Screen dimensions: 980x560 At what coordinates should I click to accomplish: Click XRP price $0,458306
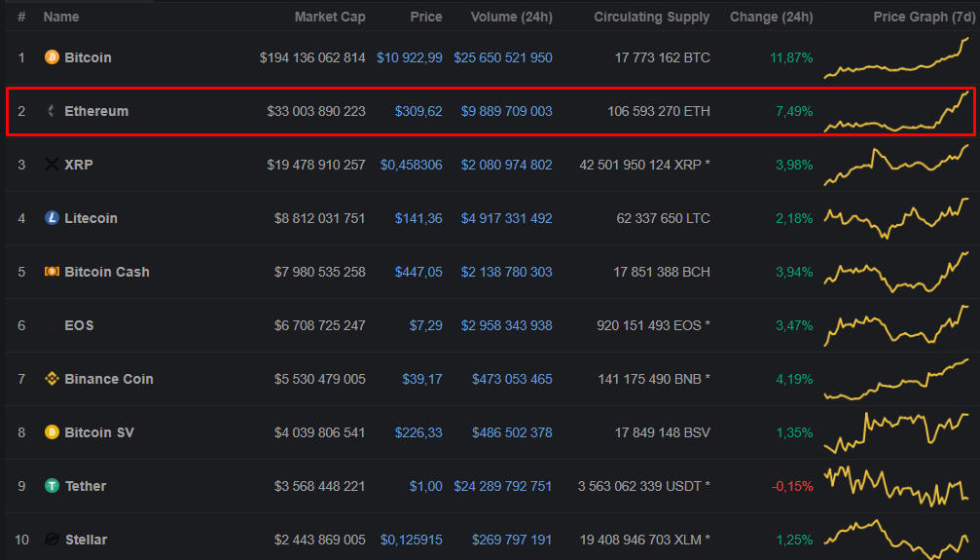point(412,165)
